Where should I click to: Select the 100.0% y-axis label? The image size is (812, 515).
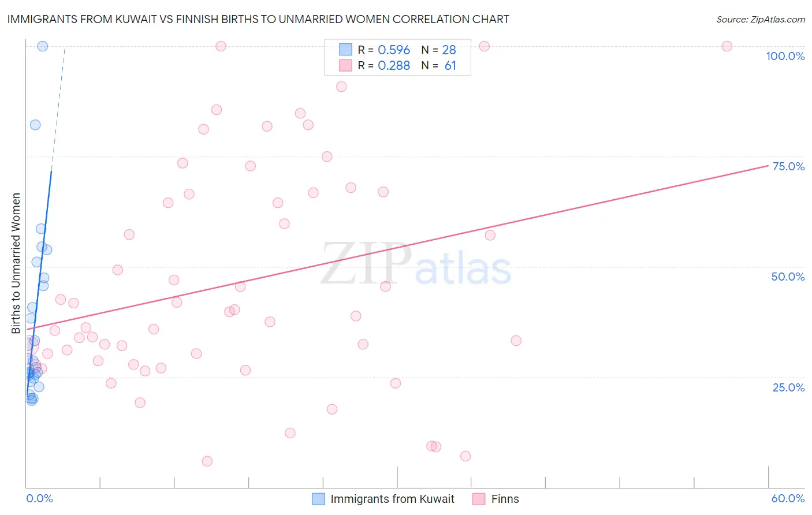click(x=785, y=56)
